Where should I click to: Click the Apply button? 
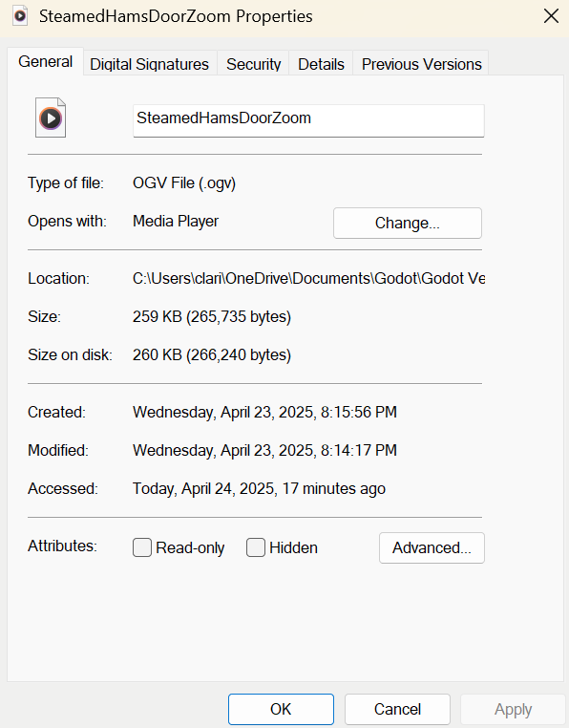[x=513, y=709]
